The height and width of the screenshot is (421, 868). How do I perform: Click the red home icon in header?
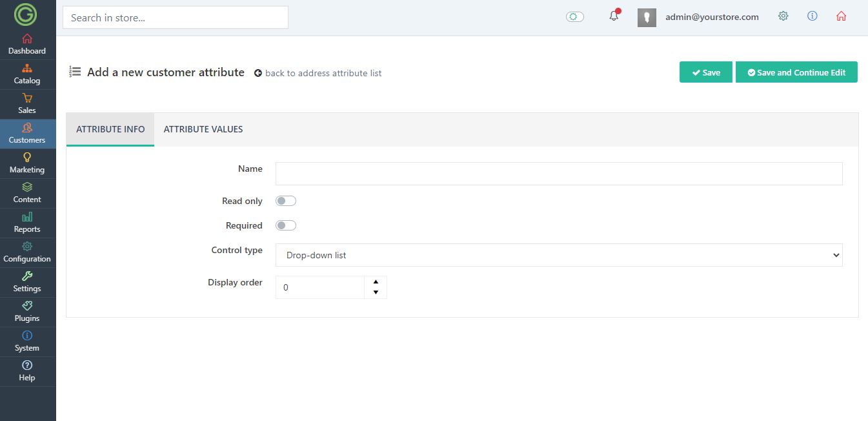coord(841,16)
